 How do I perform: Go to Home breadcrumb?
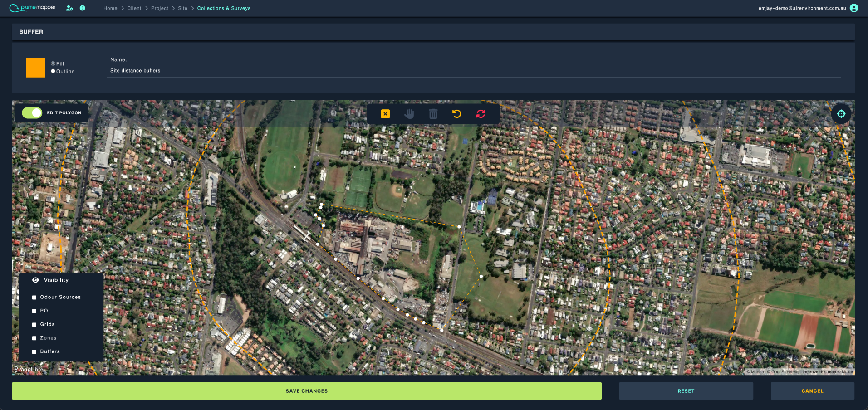click(x=110, y=8)
